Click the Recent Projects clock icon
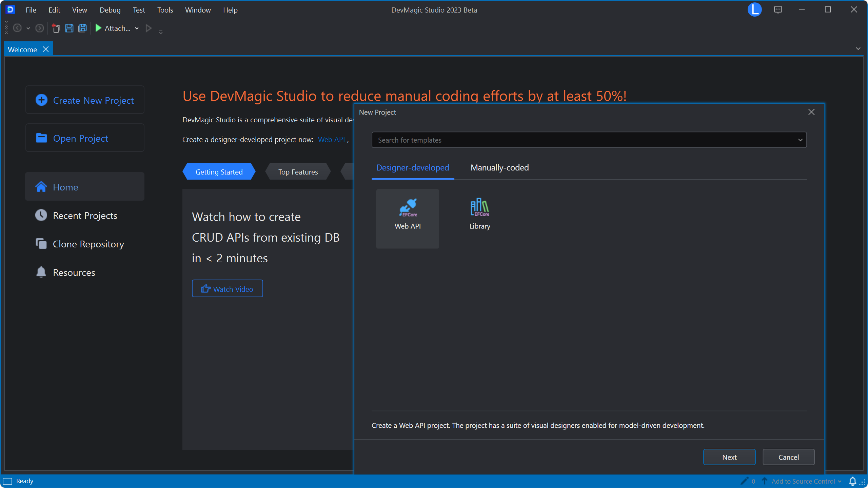Viewport: 868px width, 488px height. 41,215
